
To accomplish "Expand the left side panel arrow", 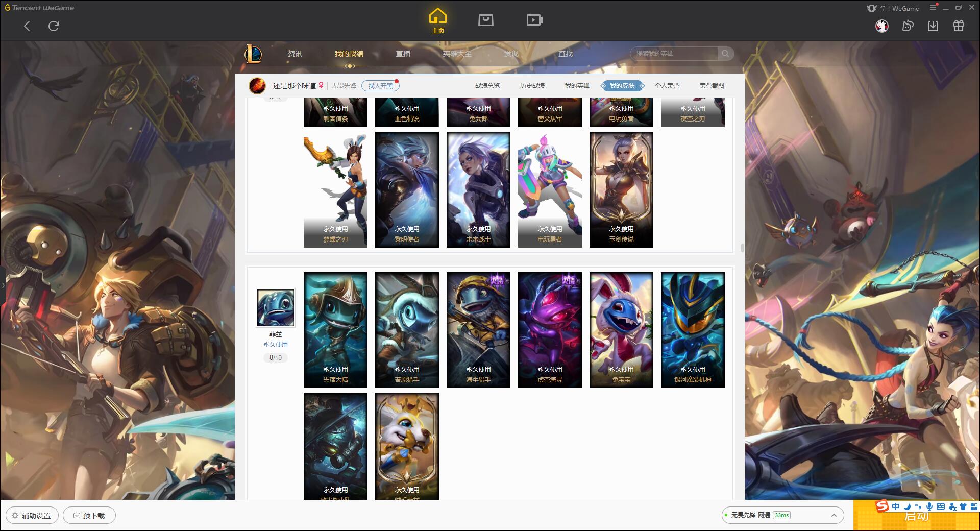I will point(3,285).
